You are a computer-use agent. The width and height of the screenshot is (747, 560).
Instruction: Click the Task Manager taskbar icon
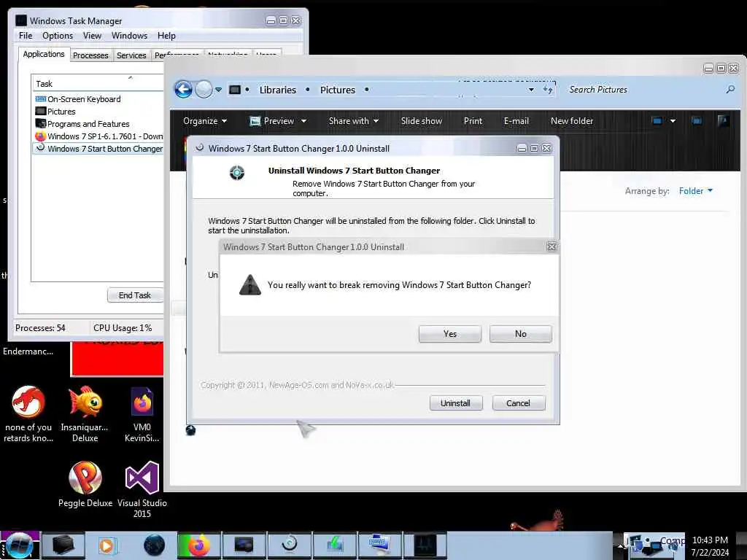point(425,545)
